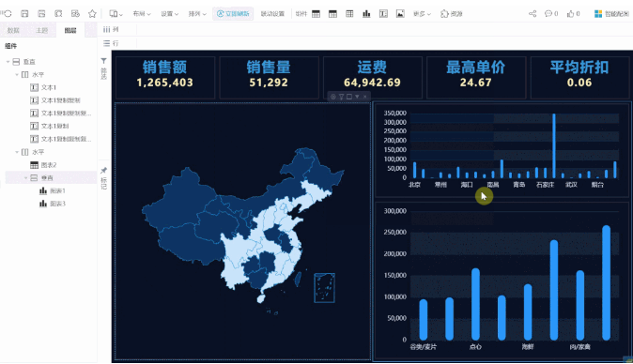
Task: Open 智能配图 smart chart button
Action: (611, 14)
